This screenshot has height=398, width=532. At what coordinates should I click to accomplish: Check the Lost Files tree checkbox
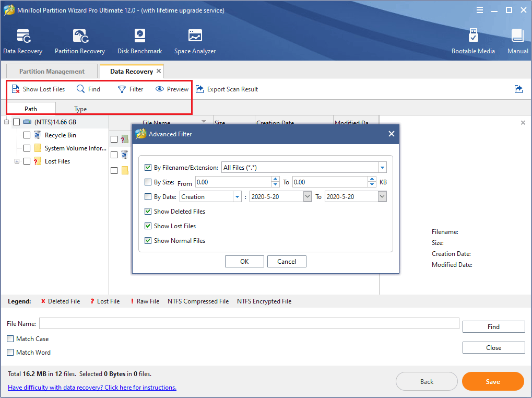click(x=27, y=161)
